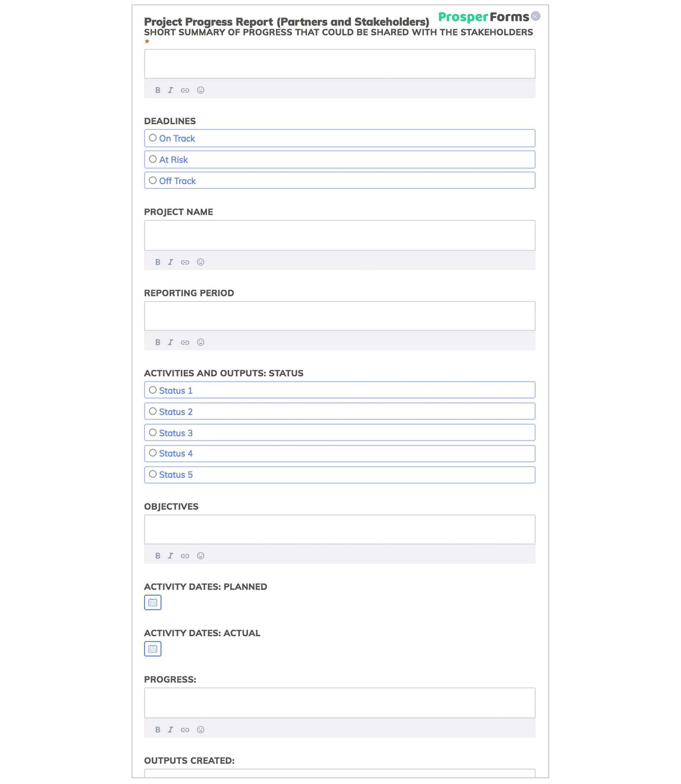
Task: Select the At Risk deadline radio button
Action: (153, 159)
